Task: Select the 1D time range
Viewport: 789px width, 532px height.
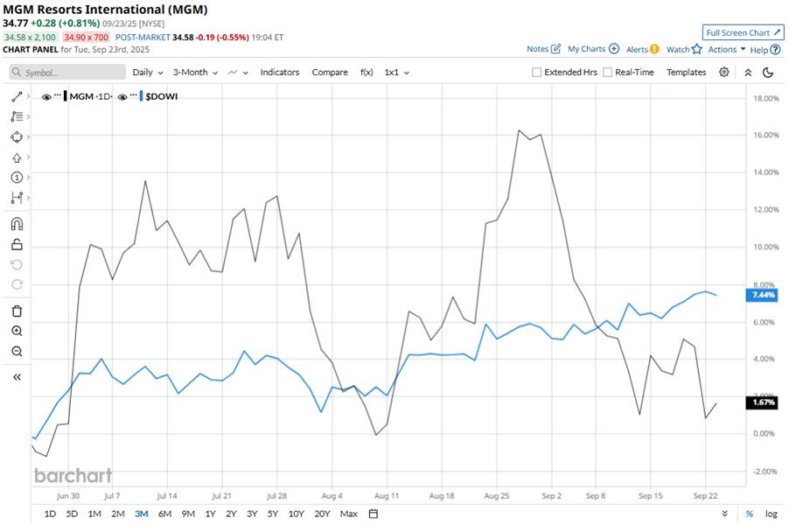Action: (x=50, y=514)
